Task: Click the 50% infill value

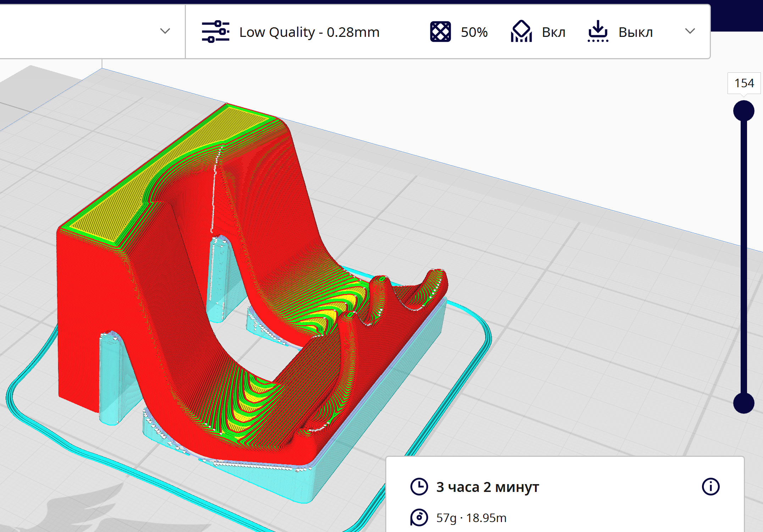Action: pyautogui.click(x=474, y=32)
